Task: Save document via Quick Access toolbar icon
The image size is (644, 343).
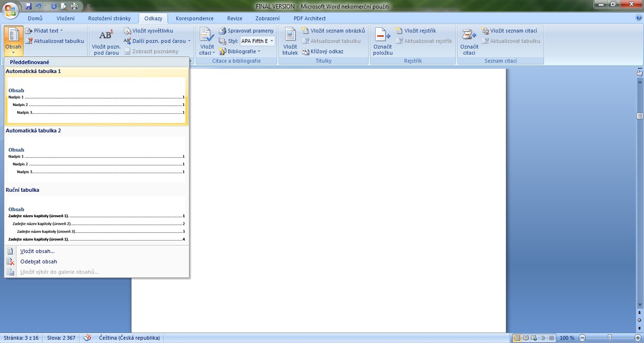Action: pyautogui.click(x=28, y=7)
